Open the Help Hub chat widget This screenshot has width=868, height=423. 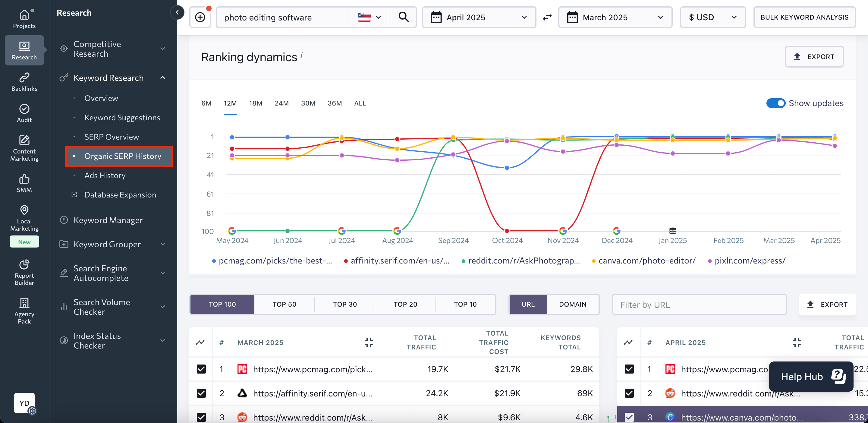(811, 377)
